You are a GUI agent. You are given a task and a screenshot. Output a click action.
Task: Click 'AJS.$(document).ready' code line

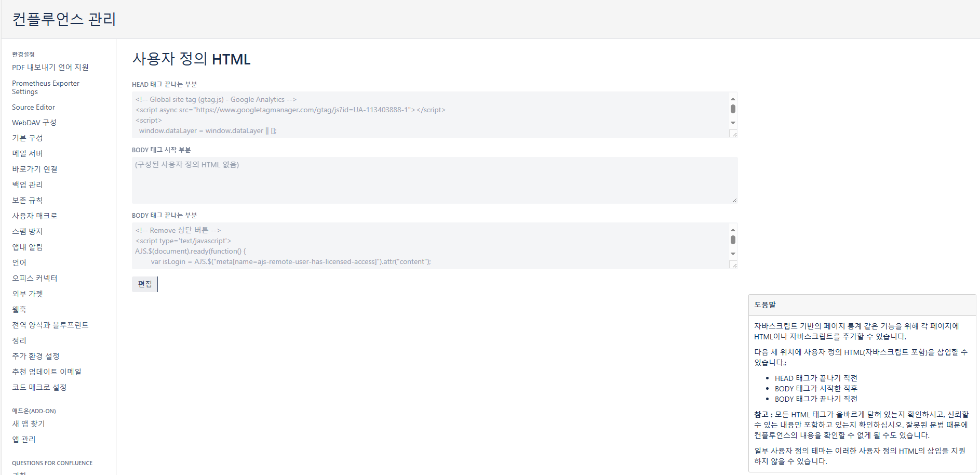click(x=191, y=252)
